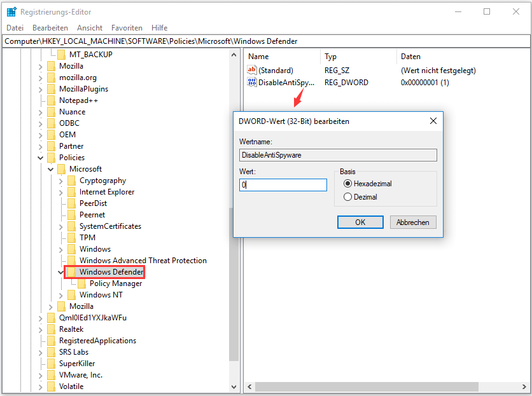Screen dimensions: 532x396
Task: Click the TPM folder icon
Action: click(71, 238)
